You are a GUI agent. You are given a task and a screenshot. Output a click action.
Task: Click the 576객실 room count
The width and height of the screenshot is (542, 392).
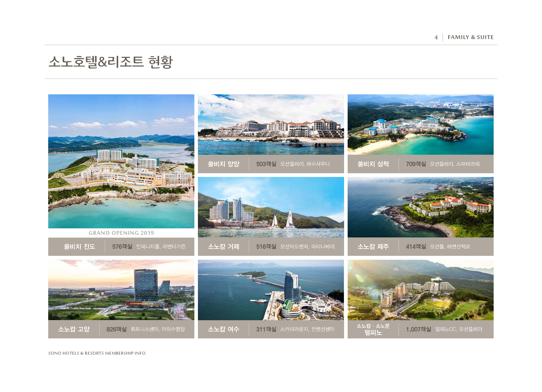click(x=122, y=247)
